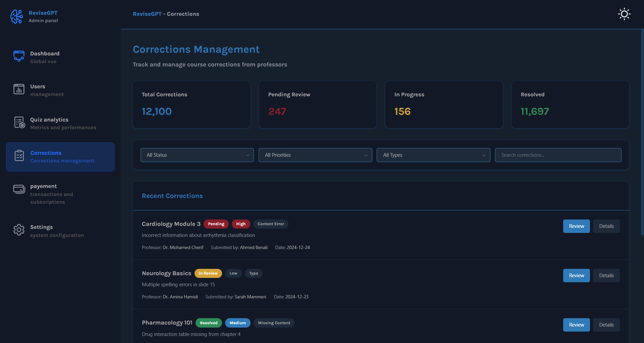The image size is (644, 343).
Task: Click the Total Corrections 12,100 card
Action: click(x=192, y=105)
